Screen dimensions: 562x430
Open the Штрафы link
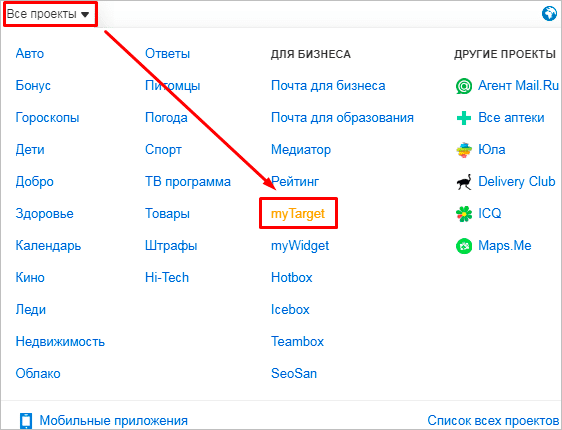171,246
